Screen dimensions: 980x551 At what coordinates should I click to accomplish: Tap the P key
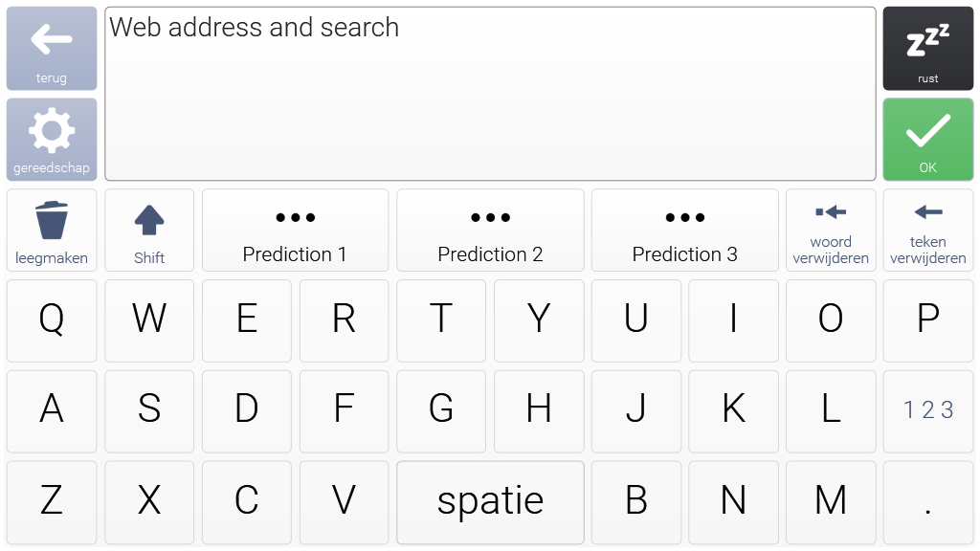928,320
